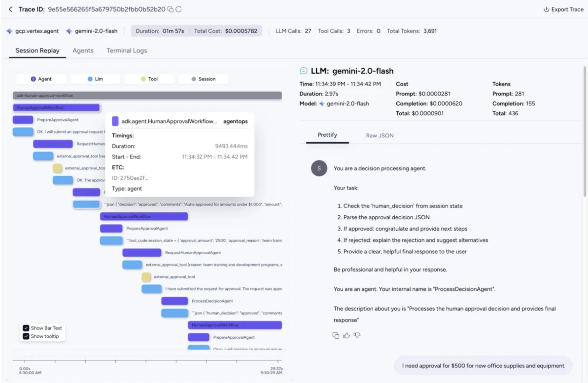Select the first HumanApprovalWorkflow agent bar
The height and width of the screenshot is (383, 588).
pyautogui.click(x=56, y=108)
